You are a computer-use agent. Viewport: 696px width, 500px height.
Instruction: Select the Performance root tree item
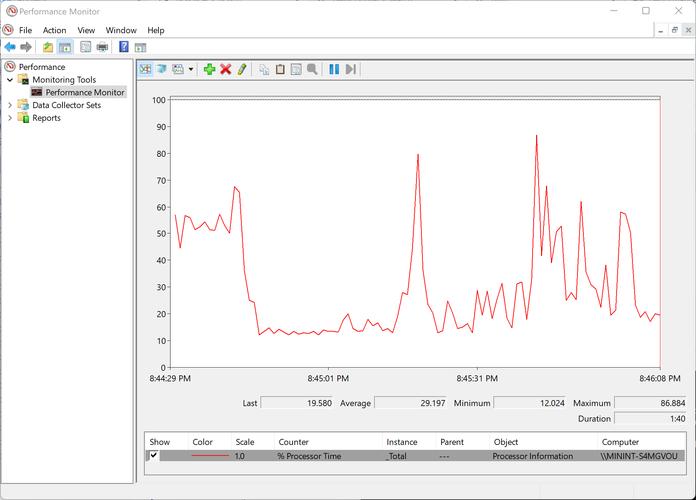coord(41,67)
